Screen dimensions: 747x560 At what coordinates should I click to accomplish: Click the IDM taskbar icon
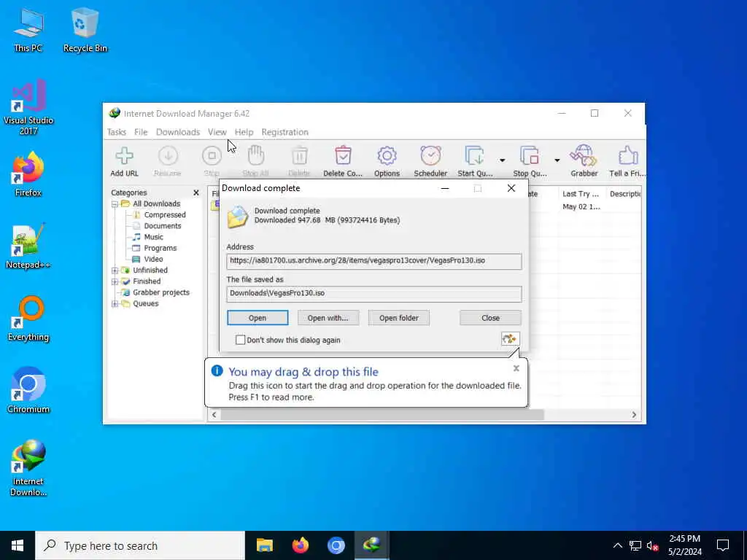371,545
